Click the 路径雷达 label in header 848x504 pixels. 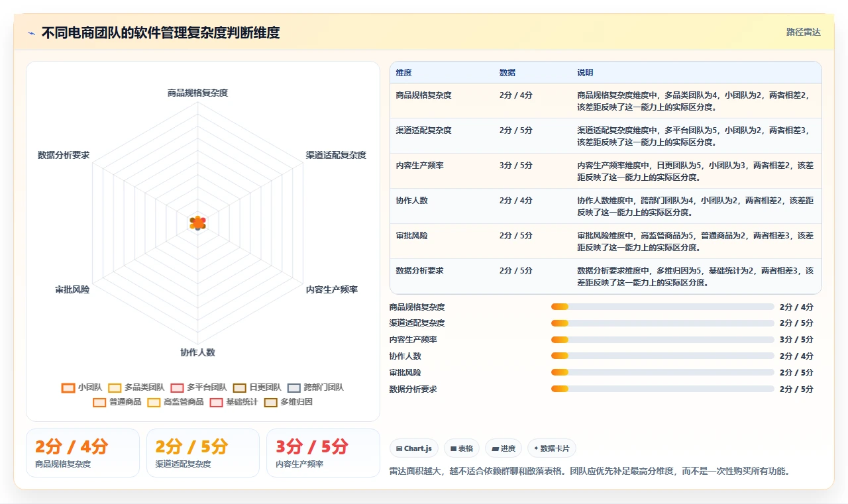pyautogui.click(x=803, y=32)
